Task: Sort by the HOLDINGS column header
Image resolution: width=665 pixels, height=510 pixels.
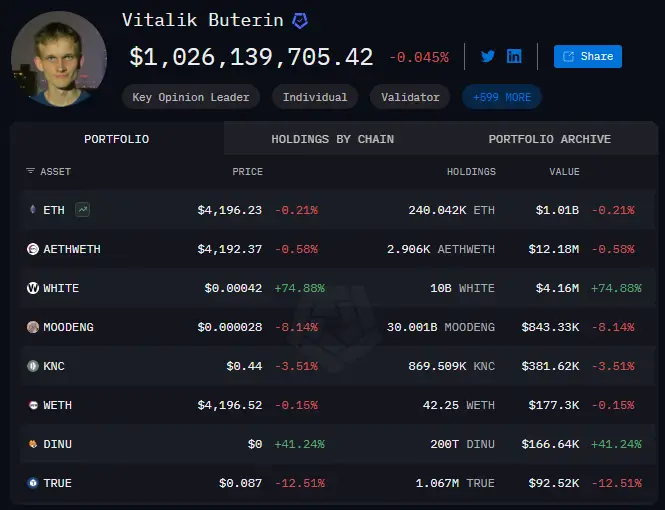Action: click(x=471, y=172)
